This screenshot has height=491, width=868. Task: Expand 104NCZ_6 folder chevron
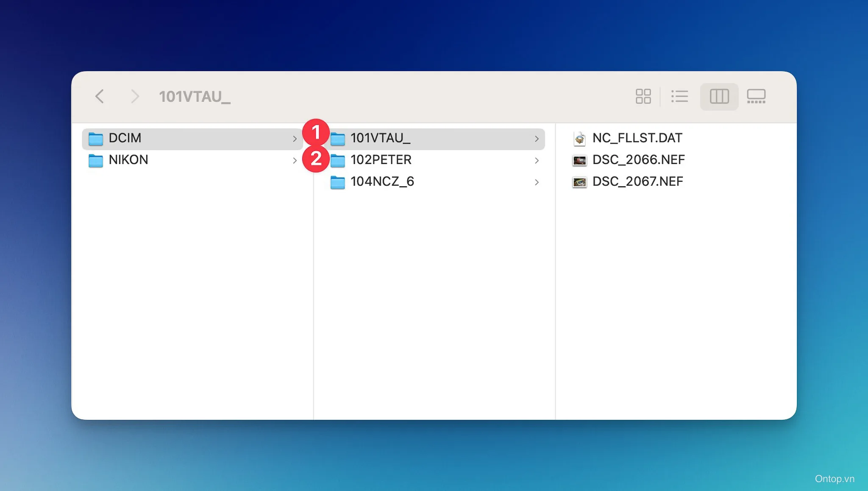click(537, 182)
